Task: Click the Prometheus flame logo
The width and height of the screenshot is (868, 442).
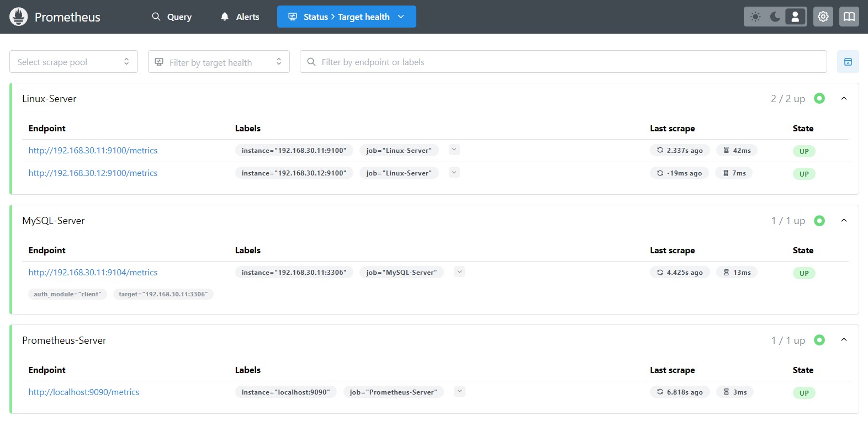Action: 18,17
